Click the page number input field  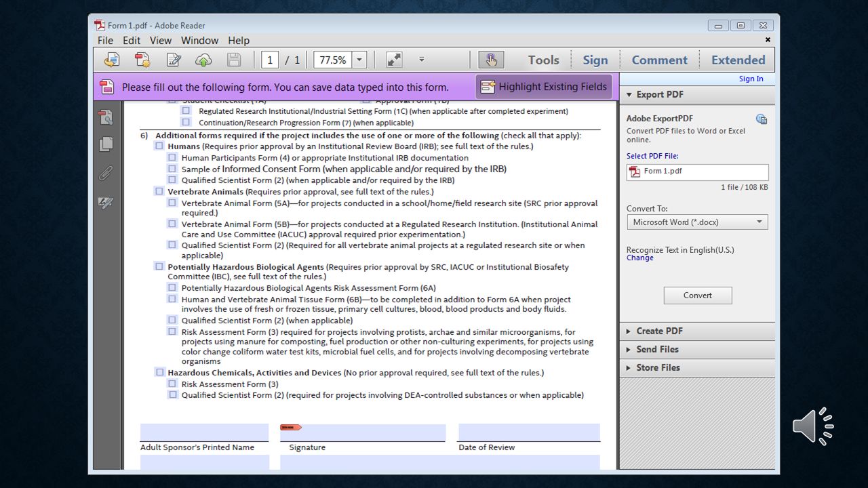tap(270, 60)
